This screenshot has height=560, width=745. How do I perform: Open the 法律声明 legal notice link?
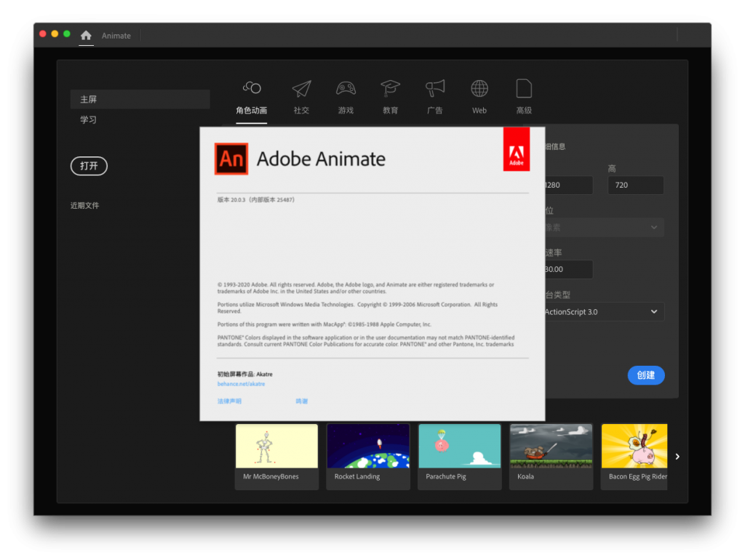[229, 401]
